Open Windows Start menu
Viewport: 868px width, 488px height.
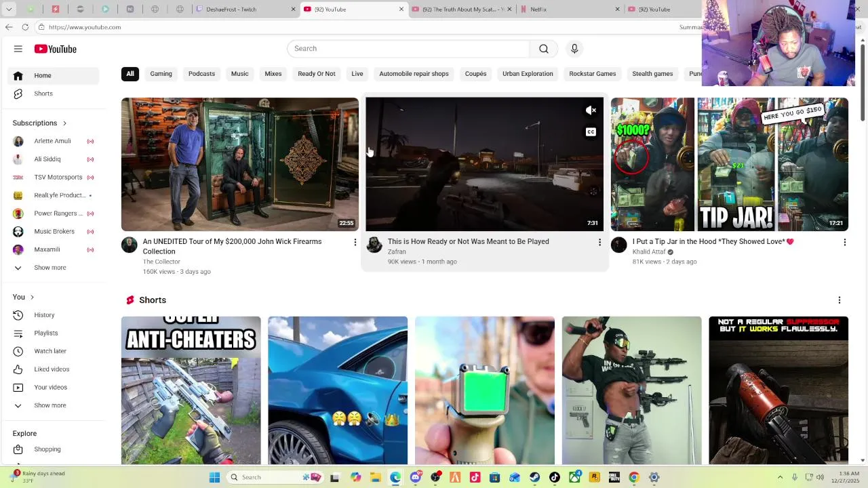tap(214, 477)
